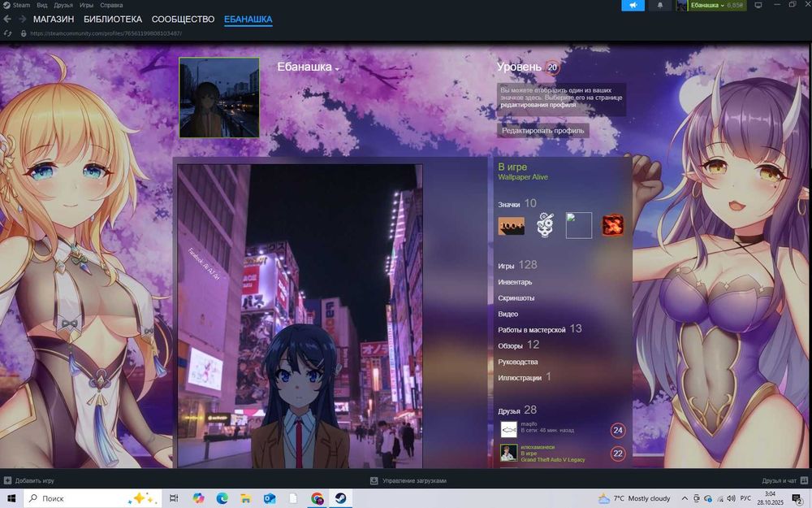The image size is (812, 508).
Task: Open the Скриншоты link
Action: click(516, 298)
